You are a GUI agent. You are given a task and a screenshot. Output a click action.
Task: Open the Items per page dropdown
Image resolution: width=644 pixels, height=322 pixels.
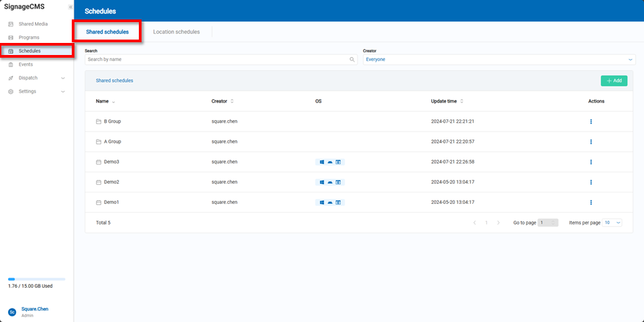pos(612,223)
